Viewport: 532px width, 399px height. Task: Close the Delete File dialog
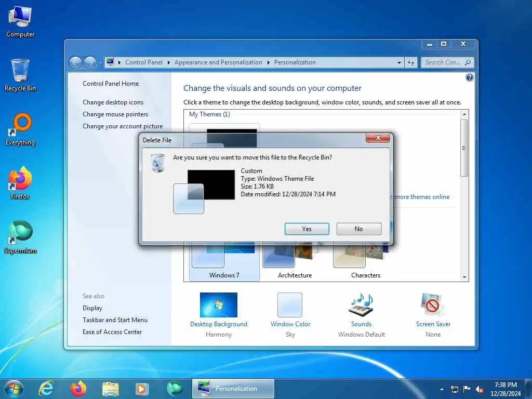pyautogui.click(x=378, y=137)
